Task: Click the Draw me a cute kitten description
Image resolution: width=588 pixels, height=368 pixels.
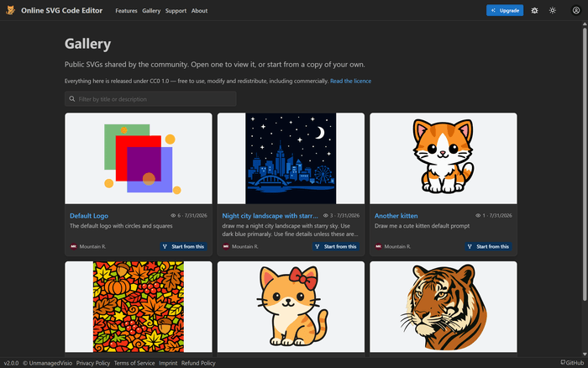Action: (x=422, y=226)
